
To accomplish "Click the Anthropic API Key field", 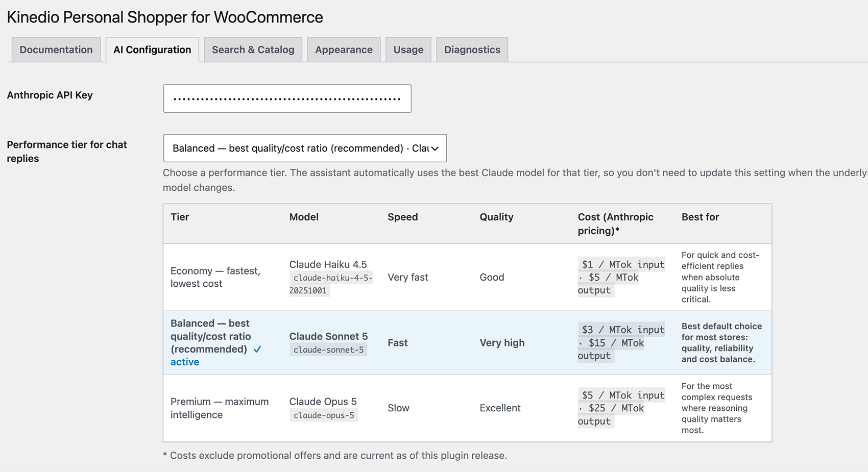I will tap(287, 98).
